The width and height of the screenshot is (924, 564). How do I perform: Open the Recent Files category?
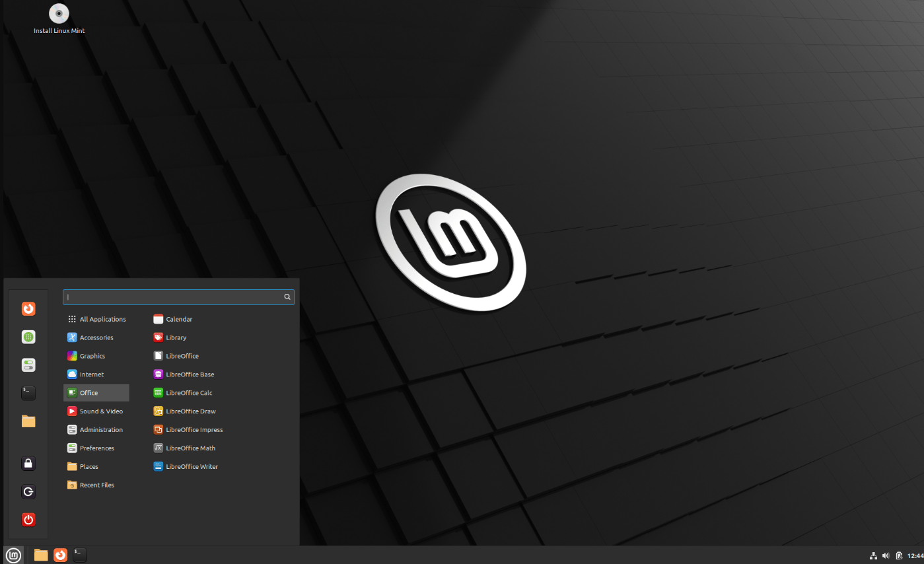(x=96, y=485)
